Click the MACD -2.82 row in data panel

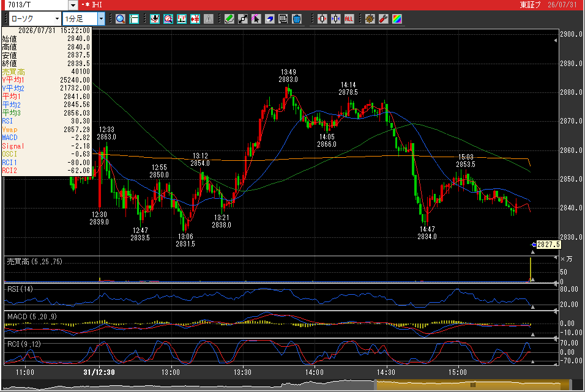(x=47, y=138)
